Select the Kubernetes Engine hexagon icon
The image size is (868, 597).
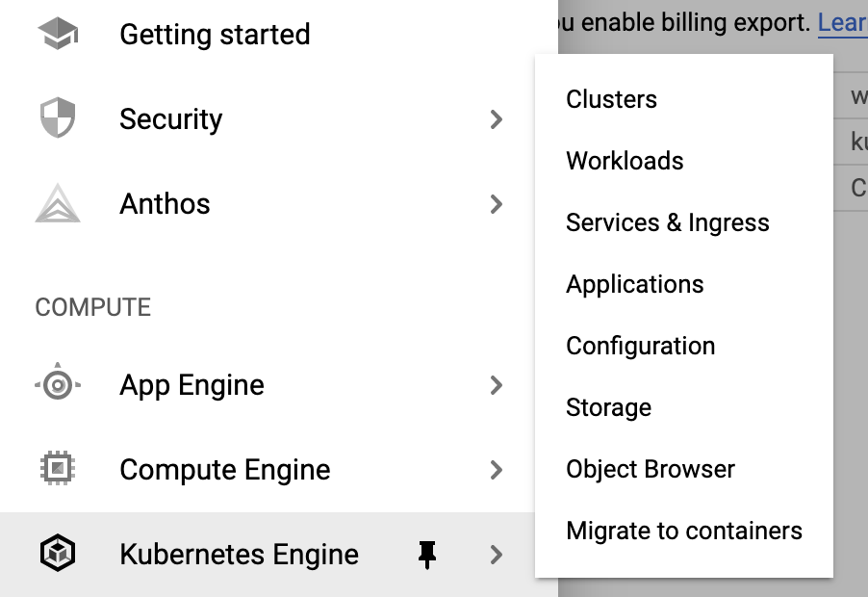(x=58, y=554)
